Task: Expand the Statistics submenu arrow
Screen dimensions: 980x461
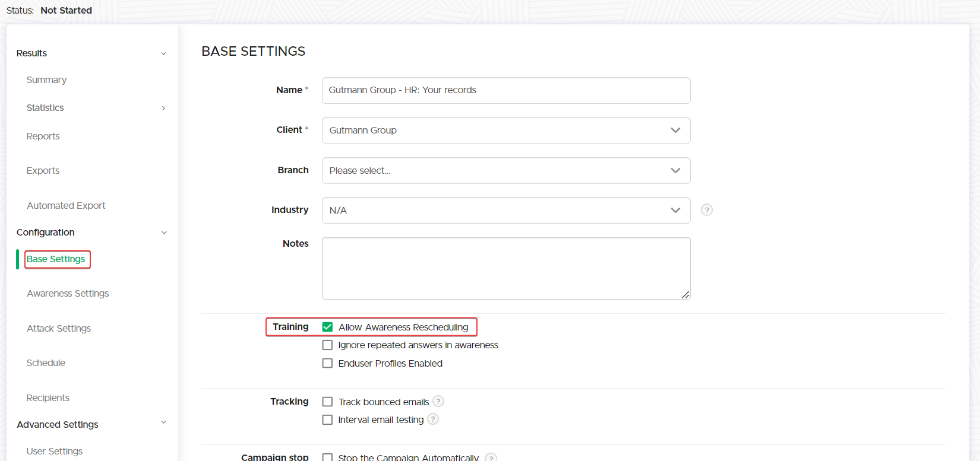Action: click(x=163, y=108)
